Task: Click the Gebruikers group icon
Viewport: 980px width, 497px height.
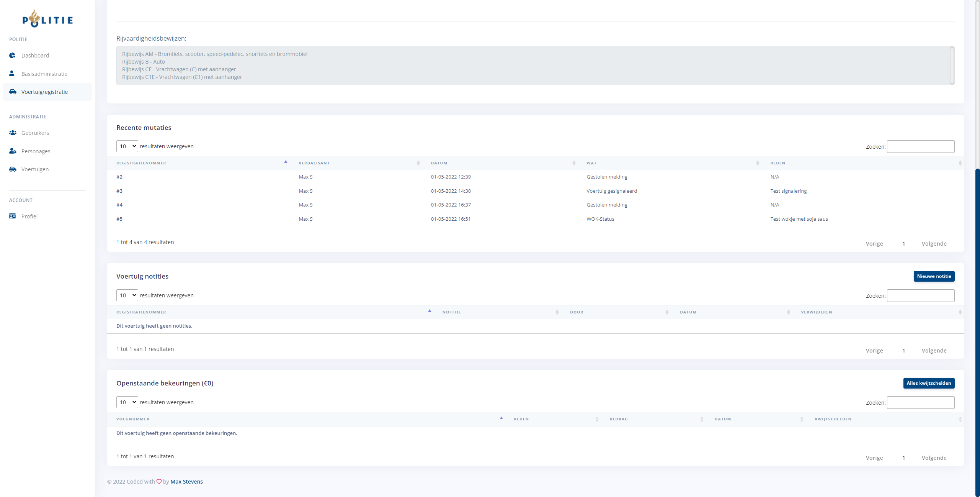Action: click(13, 133)
